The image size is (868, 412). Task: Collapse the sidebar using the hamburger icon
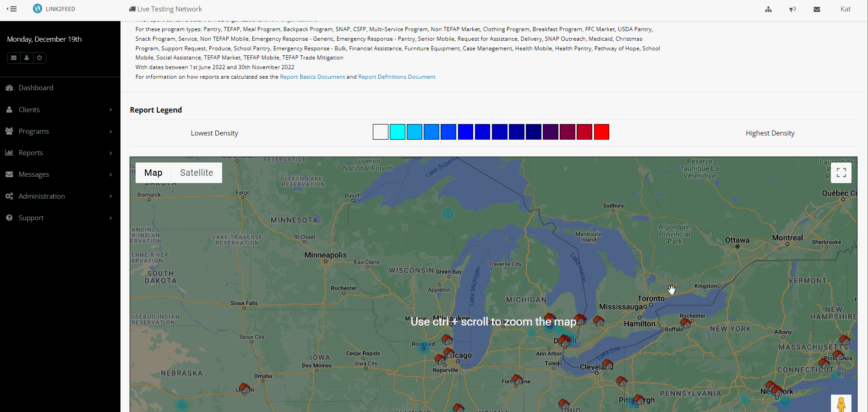pyautogui.click(x=12, y=9)
